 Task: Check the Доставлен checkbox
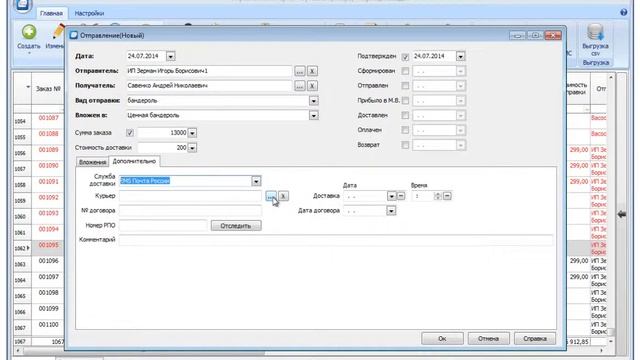(405, 116)
